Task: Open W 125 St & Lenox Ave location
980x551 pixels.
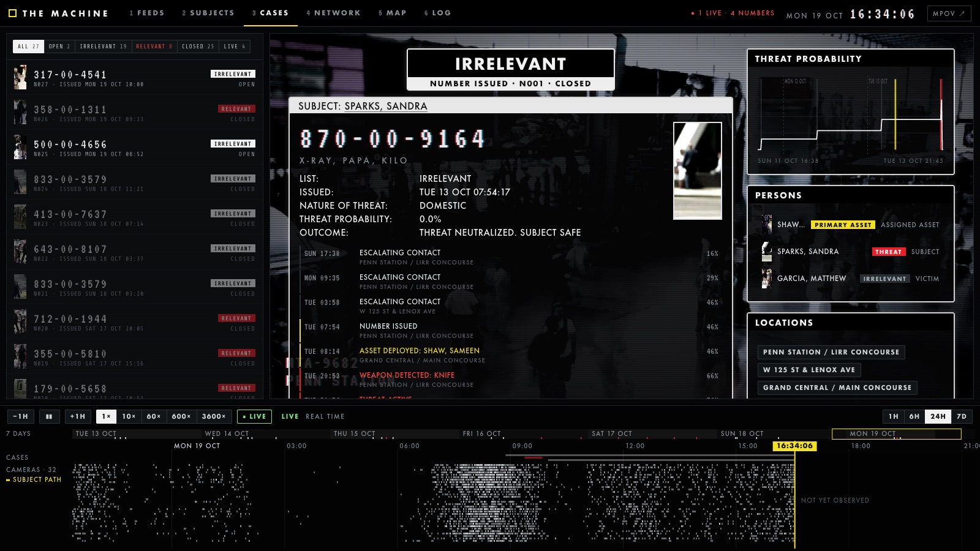Action: 809,370
